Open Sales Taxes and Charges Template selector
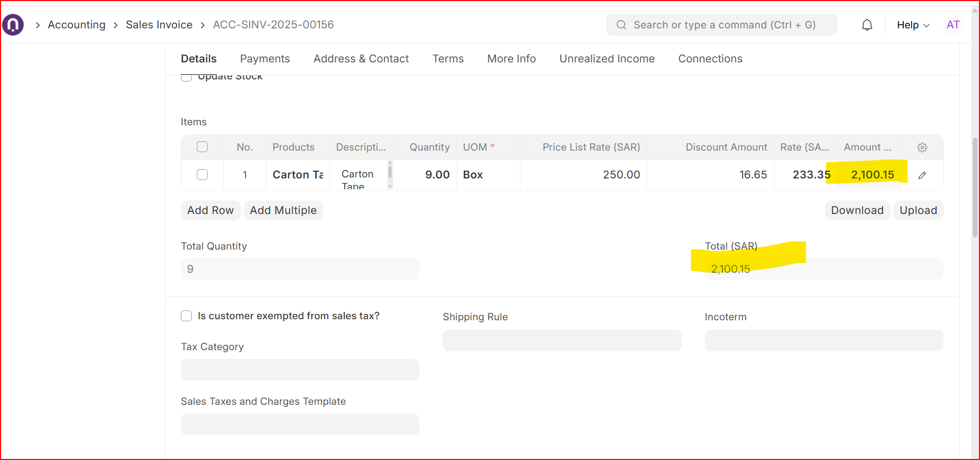This screenshot has height=460, width=980. 300,424
